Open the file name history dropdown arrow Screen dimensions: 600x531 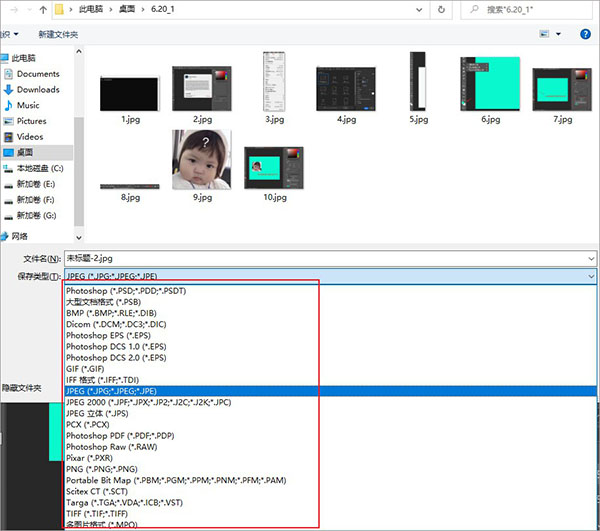(591, 259)
